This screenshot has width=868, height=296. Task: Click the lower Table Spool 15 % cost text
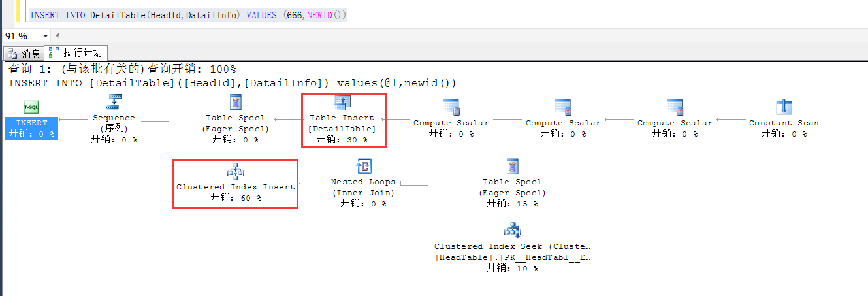[512, 203]
